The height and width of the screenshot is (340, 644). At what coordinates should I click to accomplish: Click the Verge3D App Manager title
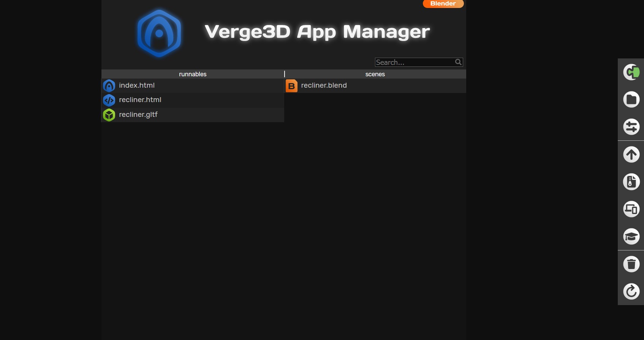point(317,32)
